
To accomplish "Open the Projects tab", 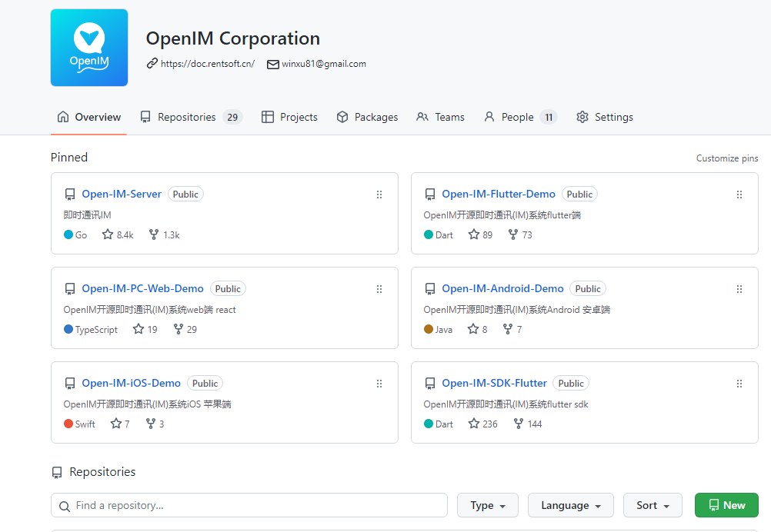I will [x=289, y=117].
